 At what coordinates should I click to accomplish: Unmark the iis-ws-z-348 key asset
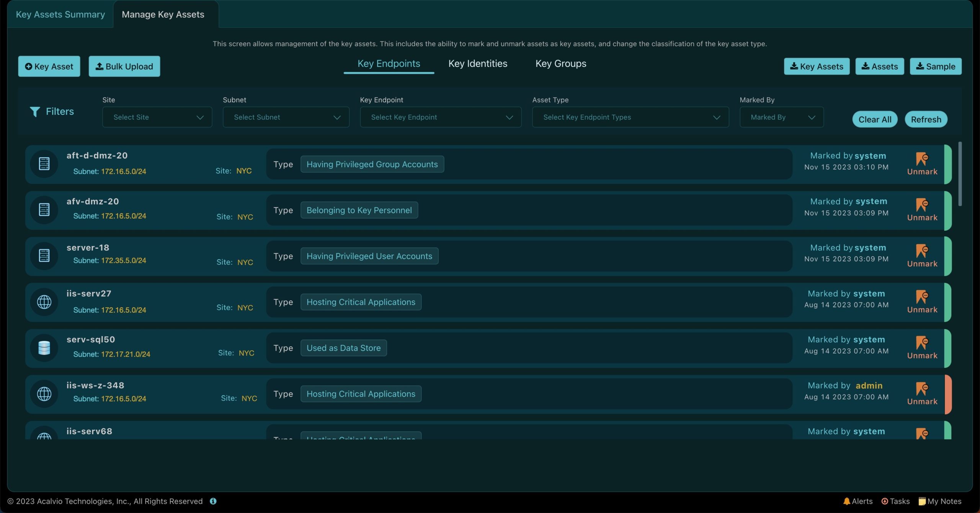[922, 394]
